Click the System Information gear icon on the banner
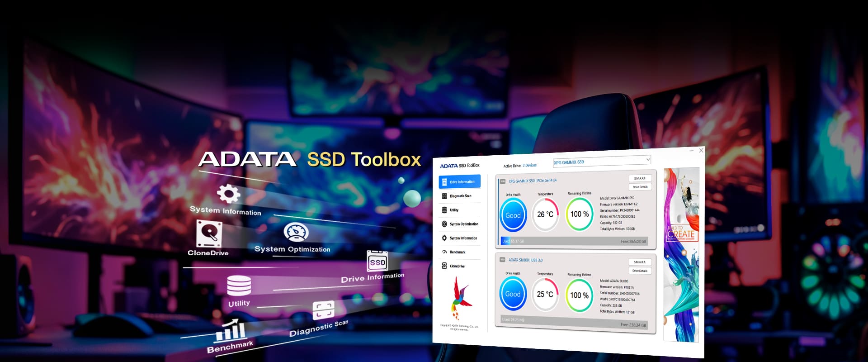This screenshot has width=868, height=362. [x=228, y=194]
